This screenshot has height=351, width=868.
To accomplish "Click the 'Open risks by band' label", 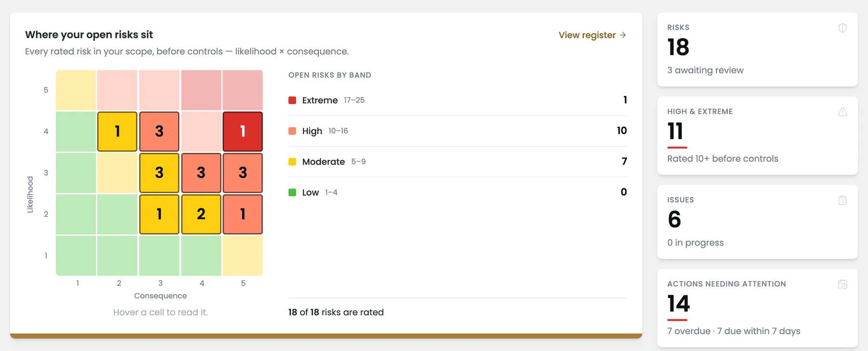I will [x=330, y=75].
